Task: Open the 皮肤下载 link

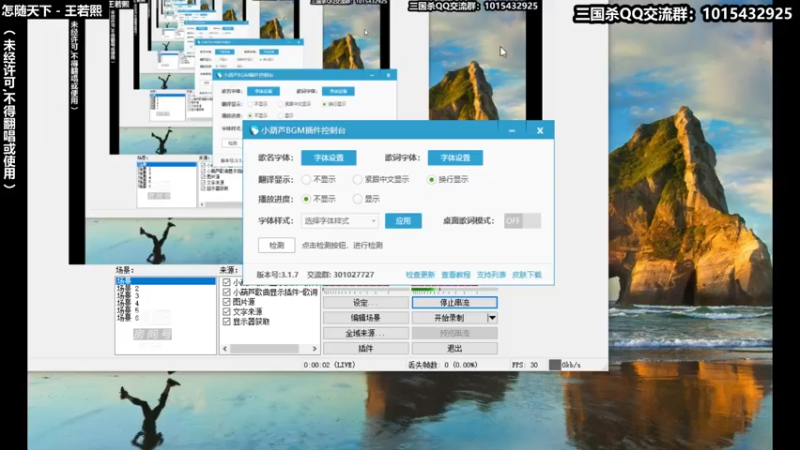Action: (x=527, y=274)
